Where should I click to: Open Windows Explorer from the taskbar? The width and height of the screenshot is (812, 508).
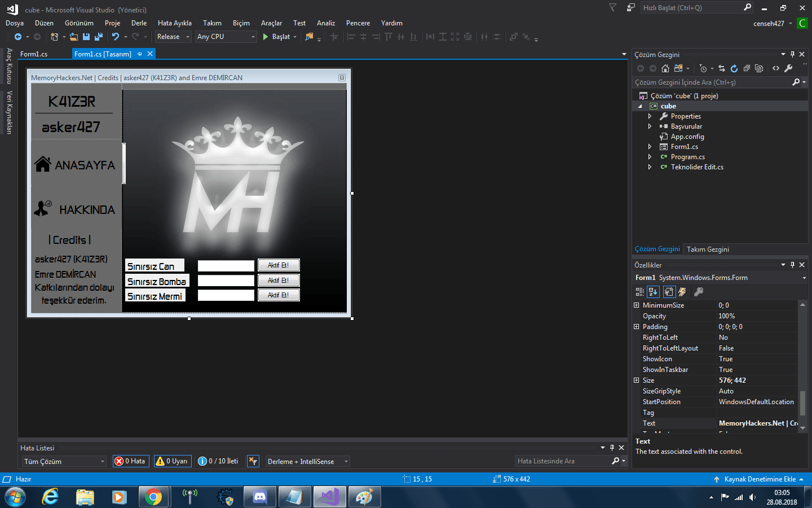pos(85,497)
